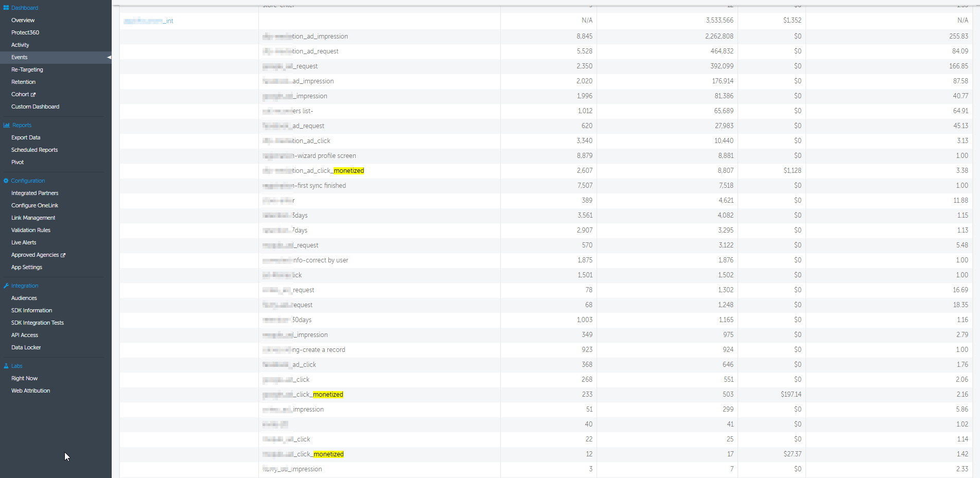Image resolution: width=980 pixels, height=478 pixels.
Task: Click the Labs flask icon
Action: [6, 366]
